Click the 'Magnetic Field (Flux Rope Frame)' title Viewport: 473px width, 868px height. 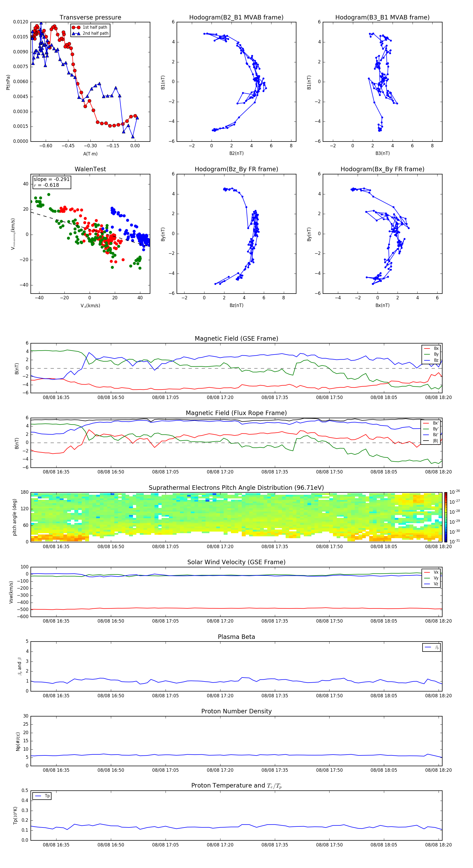click(236, 413)
